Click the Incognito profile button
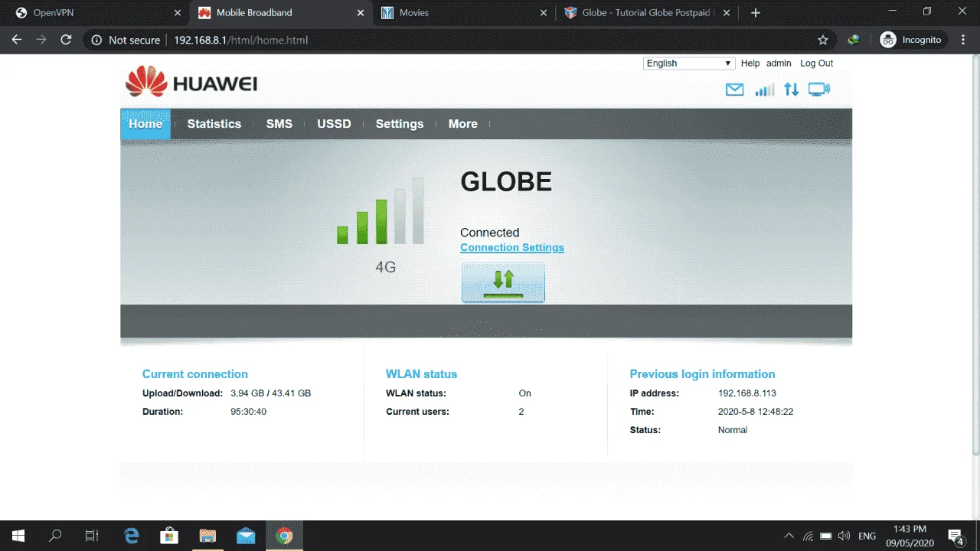The width and height of the screenshot is (980, 551). pyautogui.click(x=913, y=40)
